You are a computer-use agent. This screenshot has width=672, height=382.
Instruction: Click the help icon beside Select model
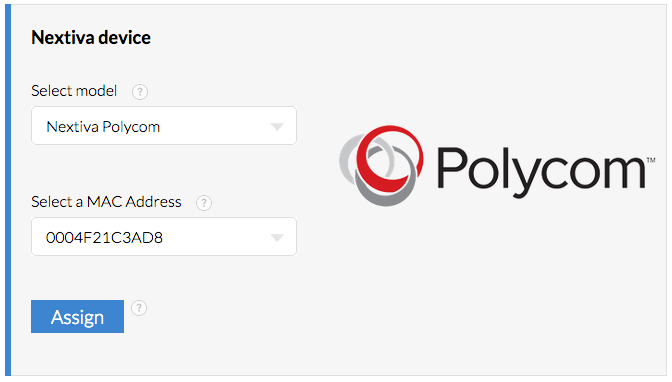(140, 92)
